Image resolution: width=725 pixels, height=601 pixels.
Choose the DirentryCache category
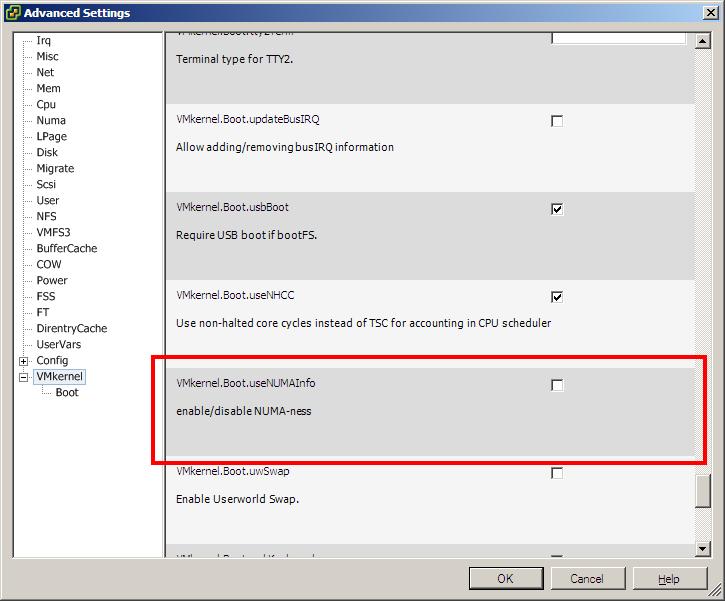71,329
